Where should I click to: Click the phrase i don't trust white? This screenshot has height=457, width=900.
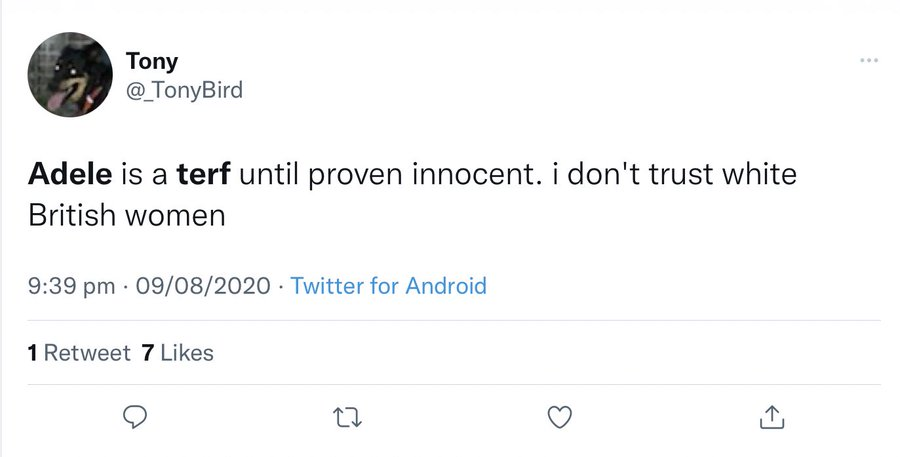674,173
